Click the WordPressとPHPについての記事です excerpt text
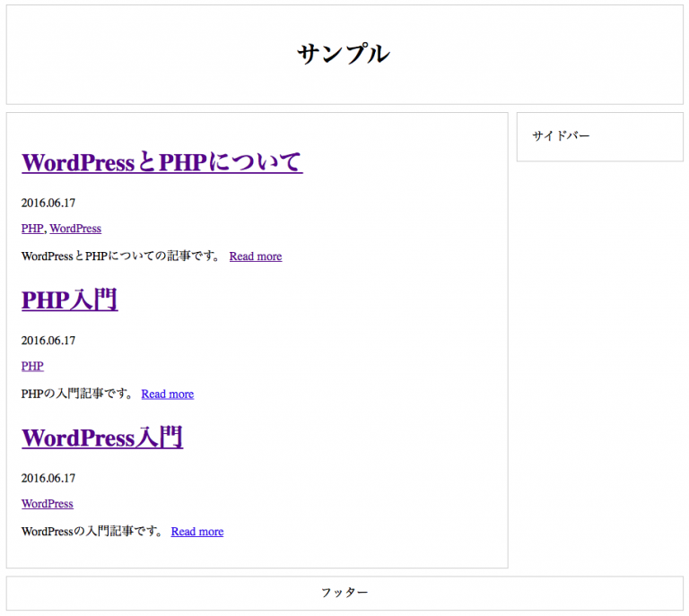 [x=120, y=256]
